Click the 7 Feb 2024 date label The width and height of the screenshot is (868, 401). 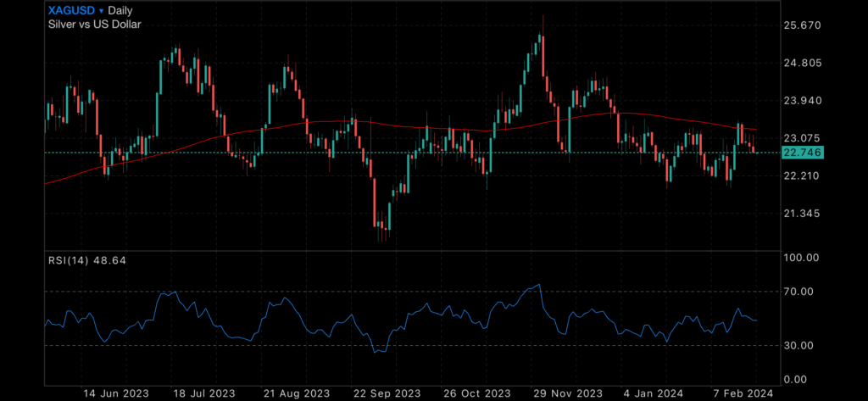[x=744, y=393]
